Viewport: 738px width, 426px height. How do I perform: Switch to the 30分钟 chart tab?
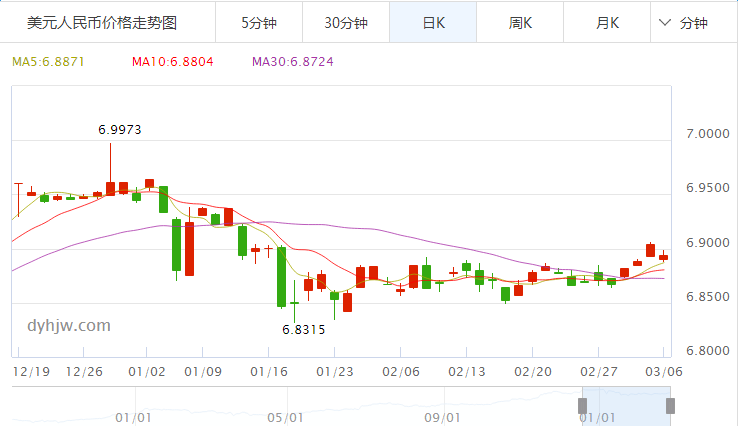[346, 22]
